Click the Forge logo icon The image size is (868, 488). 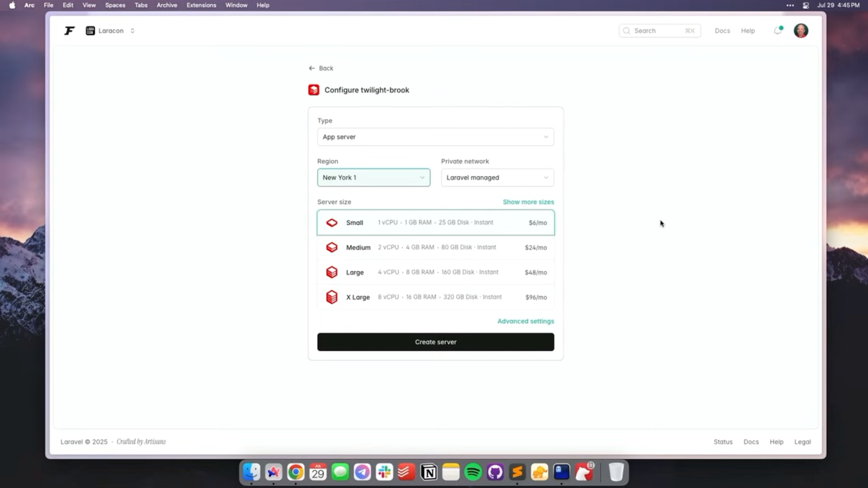coord(69,31)
